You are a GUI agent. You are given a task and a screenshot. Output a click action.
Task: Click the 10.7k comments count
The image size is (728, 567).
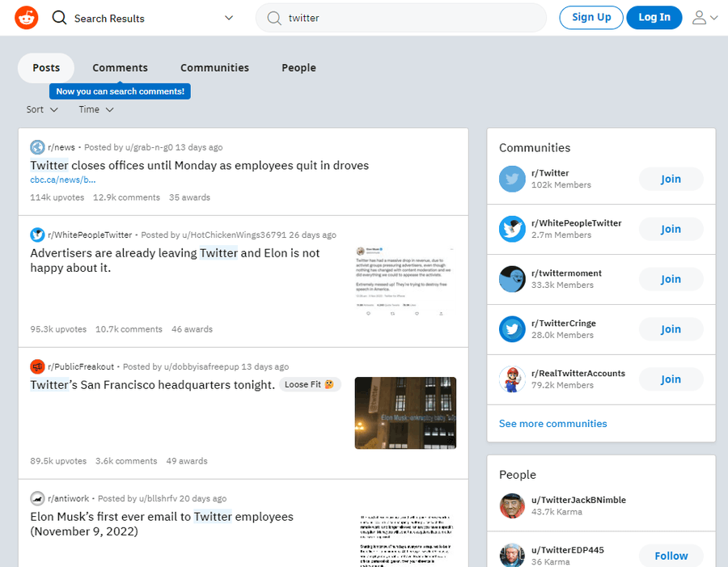coord(129,329)
